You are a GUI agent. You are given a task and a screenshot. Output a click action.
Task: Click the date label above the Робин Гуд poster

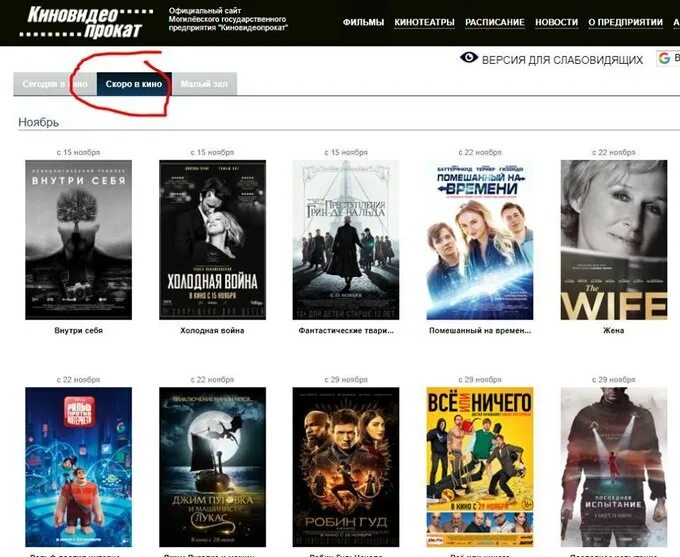click(346, 380)
